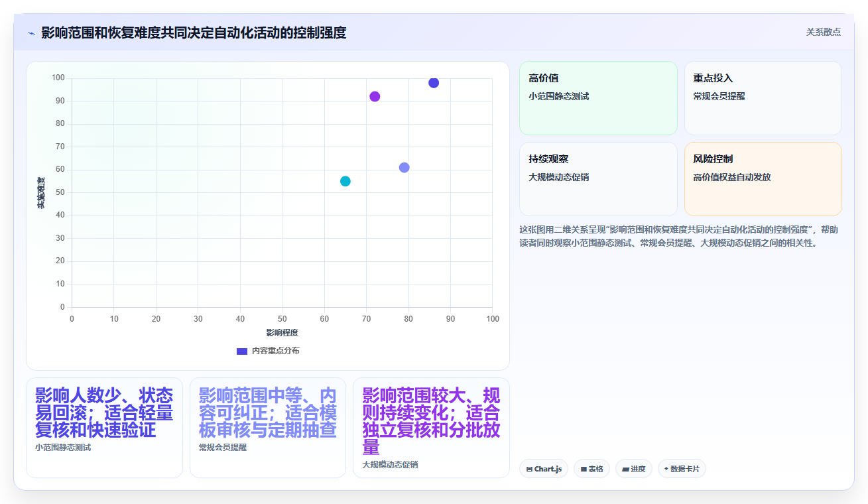This screenshot has width=868, height=504.
Task: Click the 数据卡片 tag chip
Action: pos(682,469)
